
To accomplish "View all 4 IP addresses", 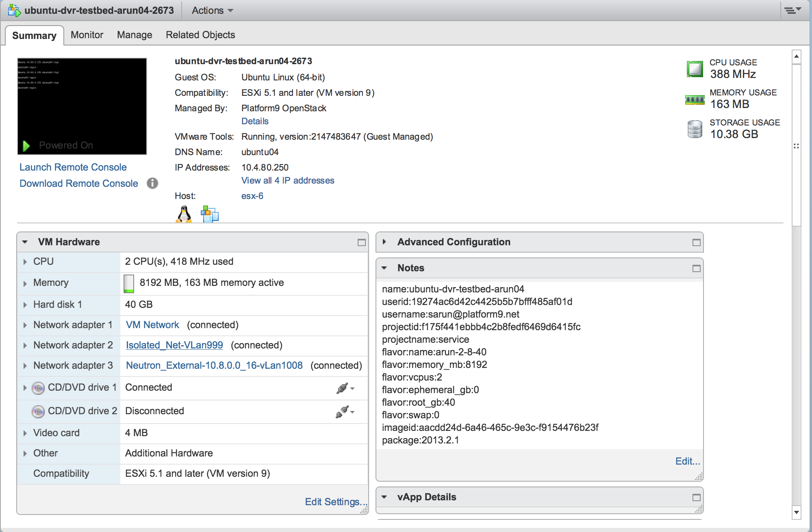I will [287, 180].
